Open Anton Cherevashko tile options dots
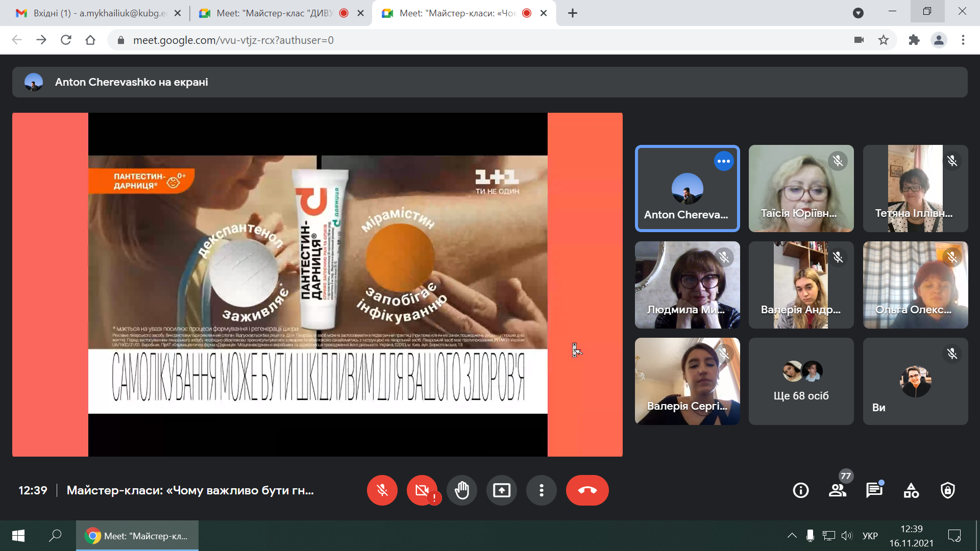980x551 pixels. pyautogui.click(x=723, y=161)
